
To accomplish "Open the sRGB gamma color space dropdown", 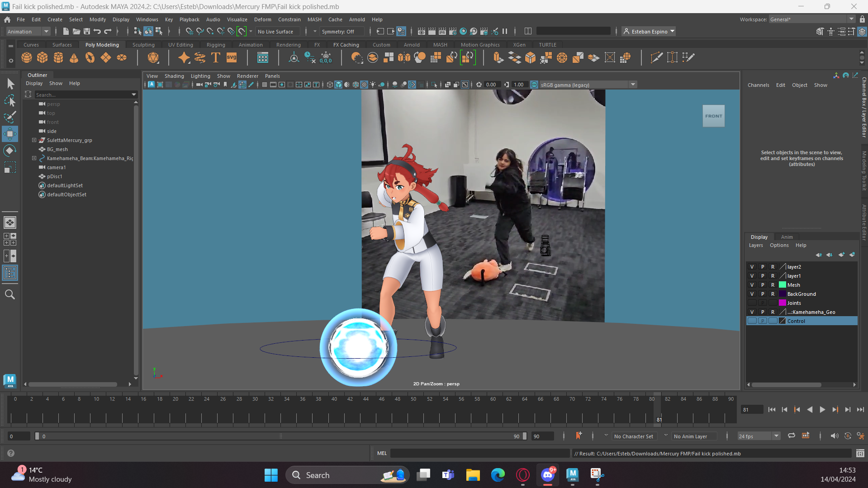I will (588, 85).
